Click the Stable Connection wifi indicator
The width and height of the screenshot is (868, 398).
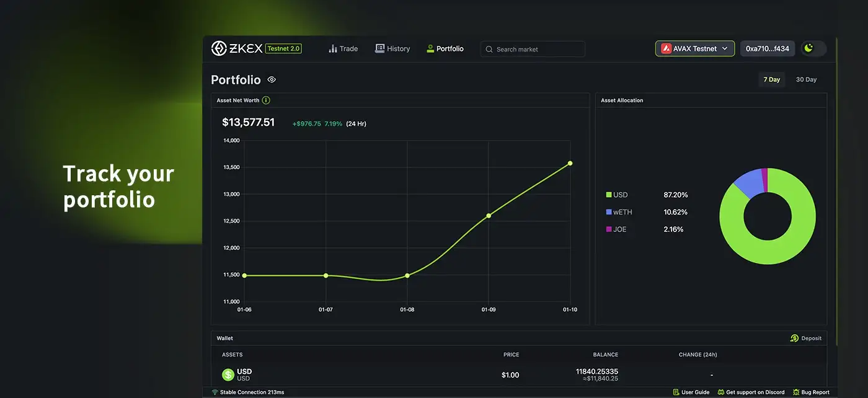(x=215, y=392)
